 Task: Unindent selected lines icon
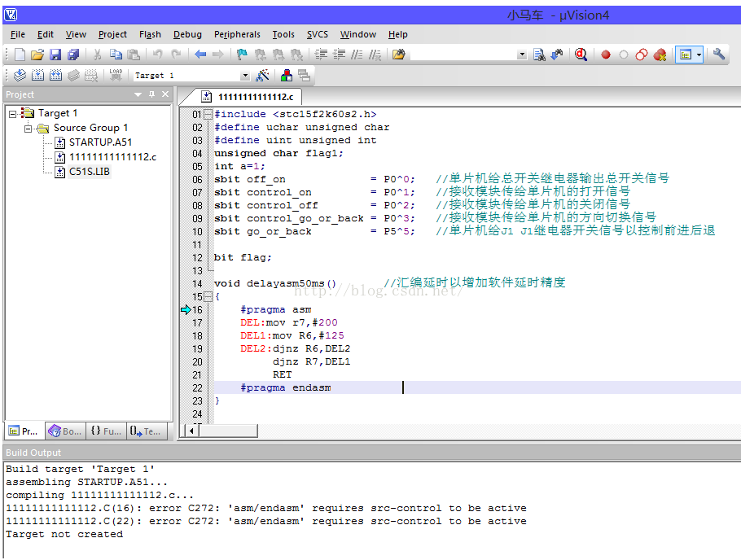pyautogui.click(x=339, y=55)
